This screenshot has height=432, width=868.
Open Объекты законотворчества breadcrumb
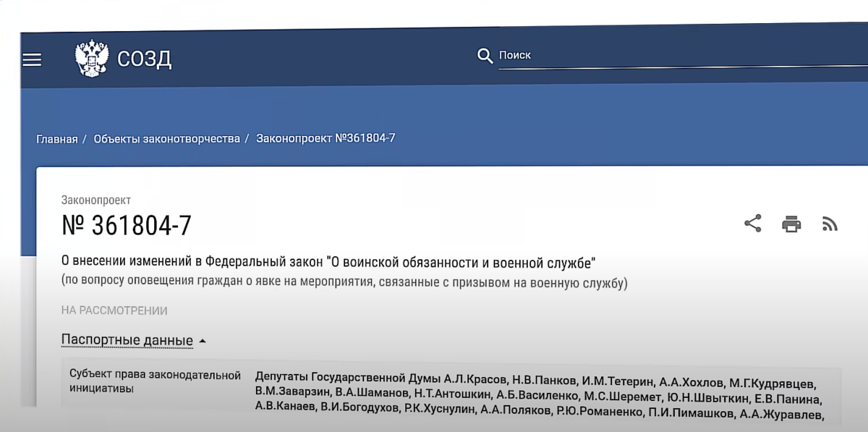coord(166,138)
